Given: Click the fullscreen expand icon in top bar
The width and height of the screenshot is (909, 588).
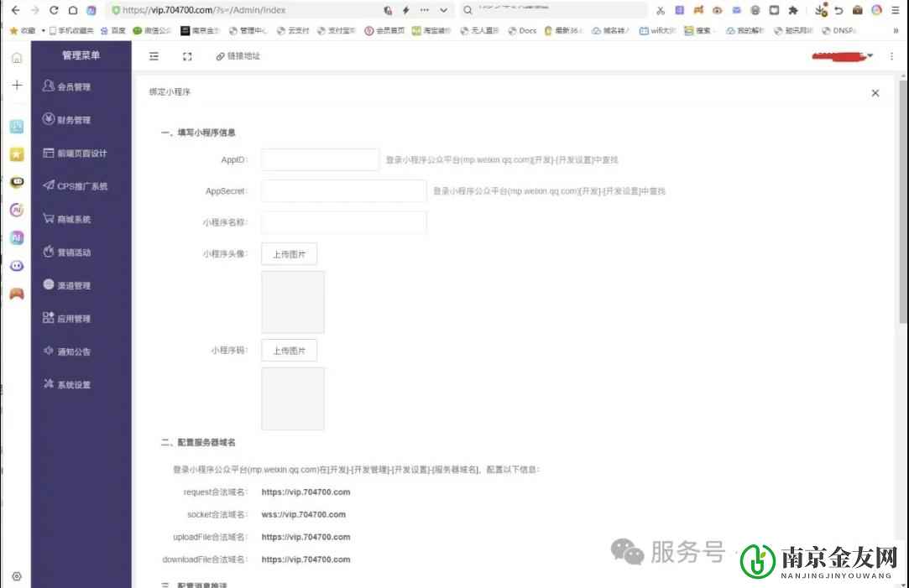Looking at the screenshot, I should click(186, 56).
